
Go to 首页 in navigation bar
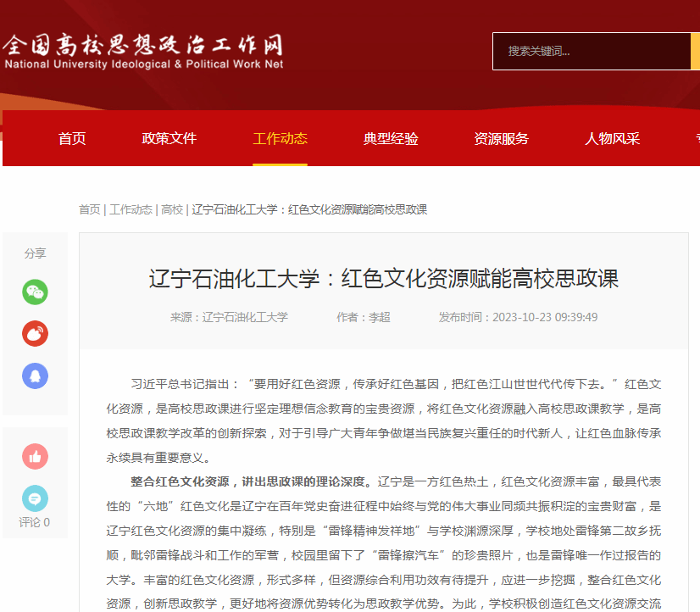[72, 139]
